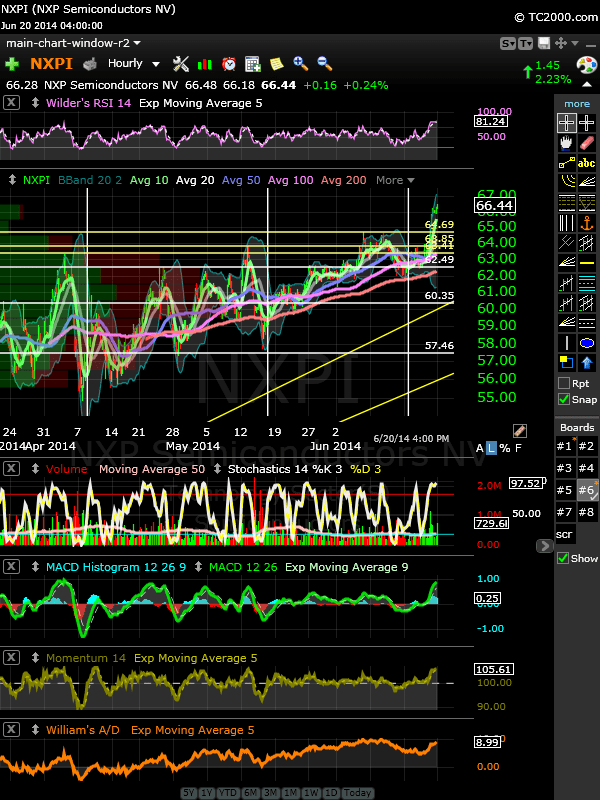
Task: Toggle the Rpt checkbox
Action: coord(564,383)
